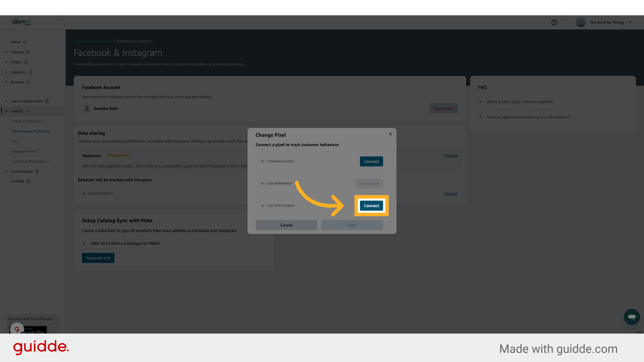Select Performance Marketing submenu
Screen dimensions: 644x362
tap(31, 131)
